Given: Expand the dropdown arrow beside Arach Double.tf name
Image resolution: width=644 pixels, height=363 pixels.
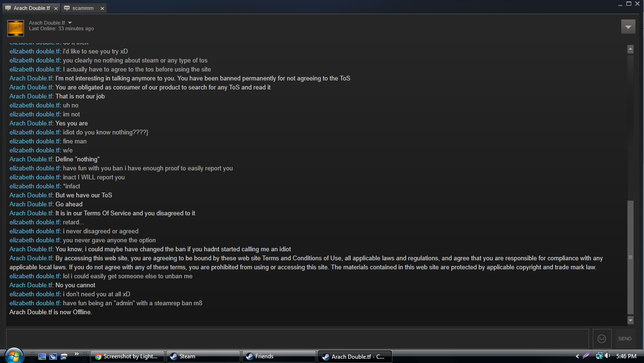Looking at the screenshot, I should [70, 23].
